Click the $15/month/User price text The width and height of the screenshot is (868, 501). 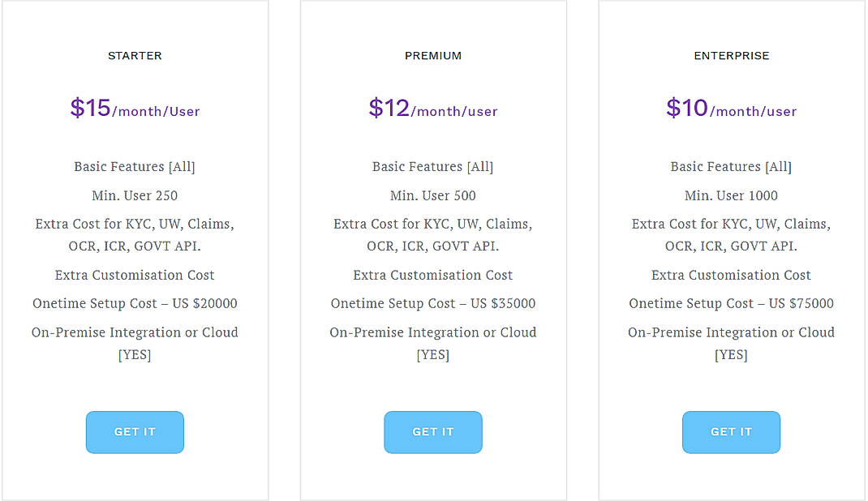tap(135, 108)
